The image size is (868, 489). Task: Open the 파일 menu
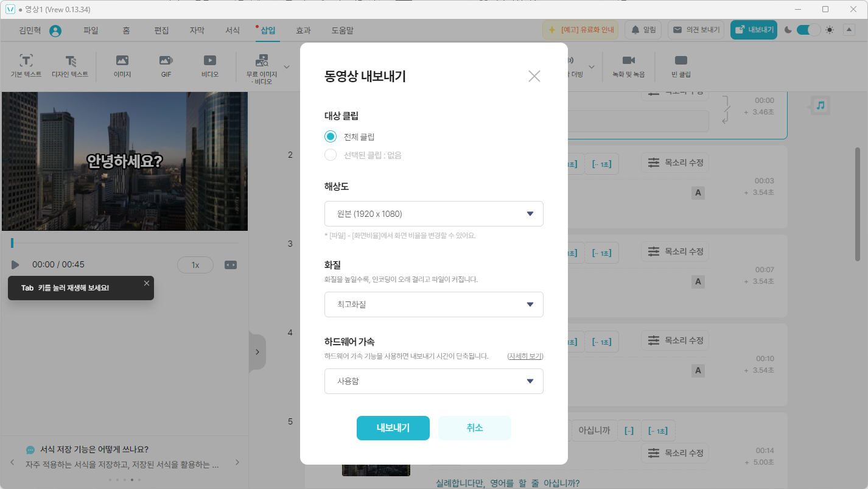click(x=91, y=30)
